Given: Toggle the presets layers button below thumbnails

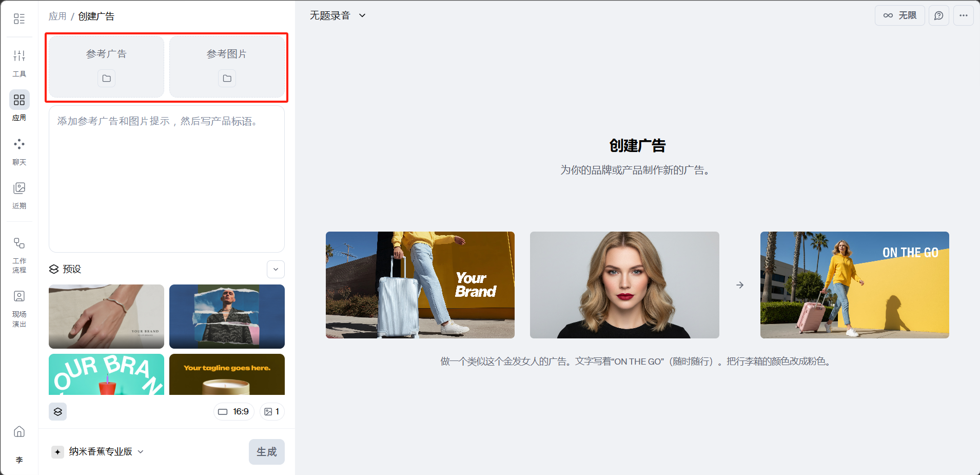Looking at the screenshot, I should click(x=57, y=411).
